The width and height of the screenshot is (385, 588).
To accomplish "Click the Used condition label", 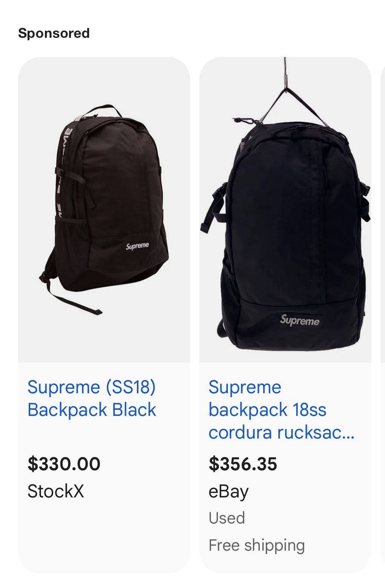I will coord(226,518).
